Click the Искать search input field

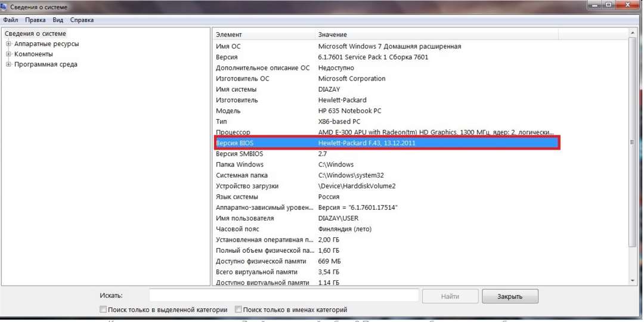pos(283,296)
